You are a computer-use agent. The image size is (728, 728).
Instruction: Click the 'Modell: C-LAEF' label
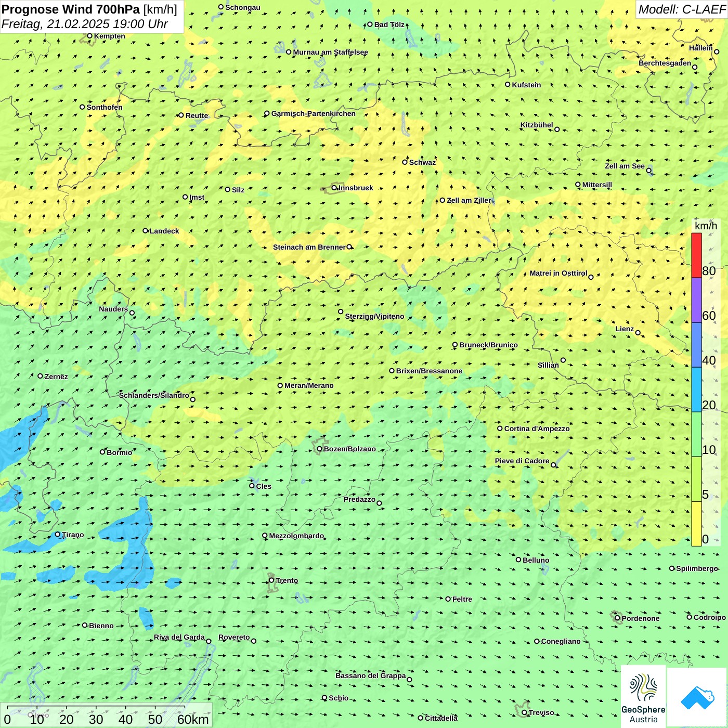(682, 9)
